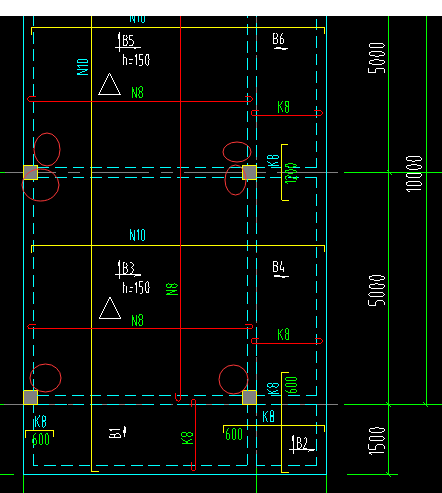Click the h=150 text under B5
The height and width of the screenshot is (493, 442).
pos(136,60)
